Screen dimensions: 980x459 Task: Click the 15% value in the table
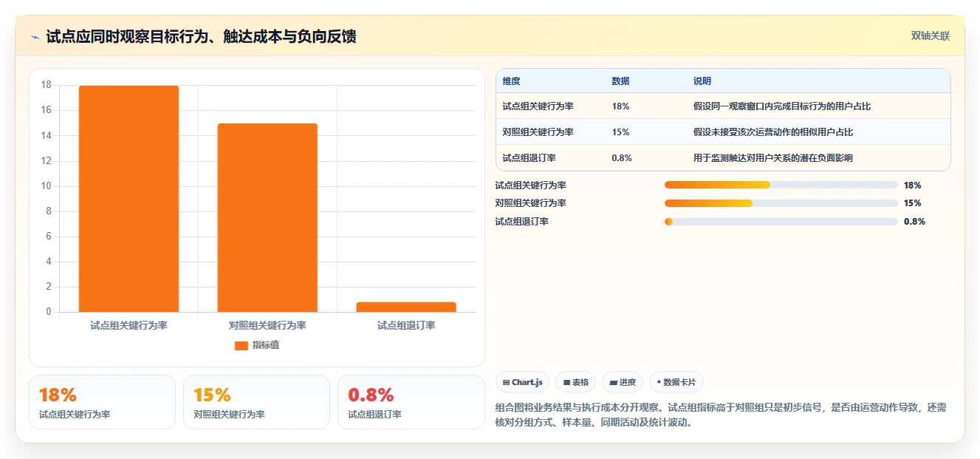(620, 132)
